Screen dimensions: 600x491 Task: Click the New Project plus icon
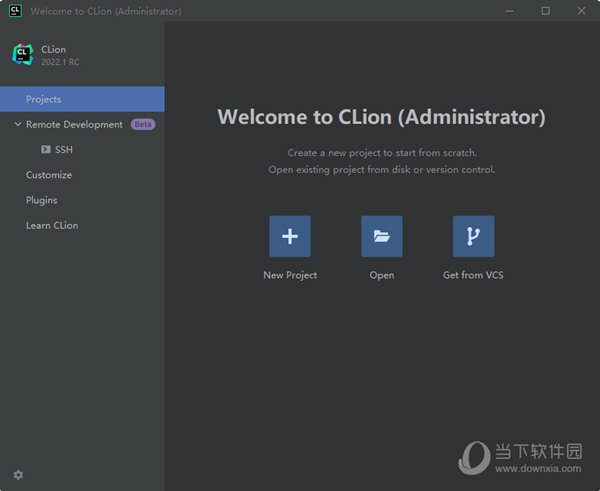click(x=290, y=236)
